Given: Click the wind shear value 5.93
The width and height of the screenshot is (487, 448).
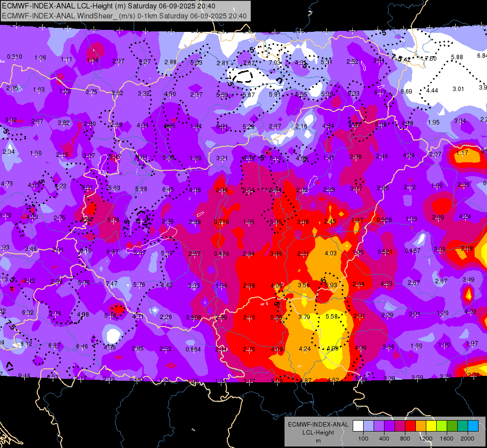Looking at the screenshot, I should (x=331, y=284).
